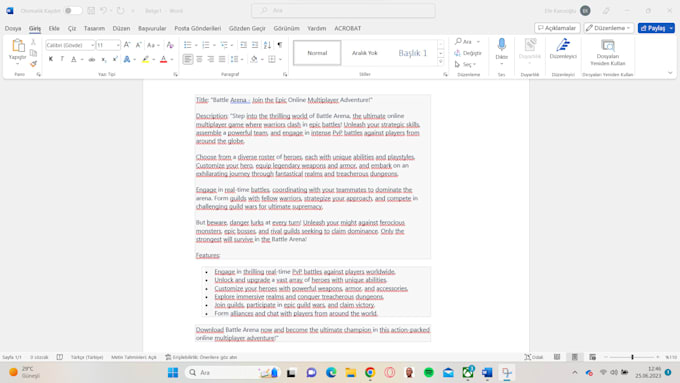The height and width of the screenshot is (383, 680).
Task: Open the font color dropdown arrow
Action: pyautogui.click(x=172, y=59)
